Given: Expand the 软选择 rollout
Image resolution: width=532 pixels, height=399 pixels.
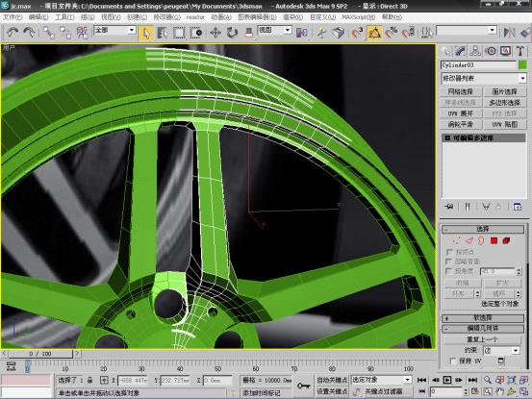Looking at the screenshot, I should pos(483,318).
